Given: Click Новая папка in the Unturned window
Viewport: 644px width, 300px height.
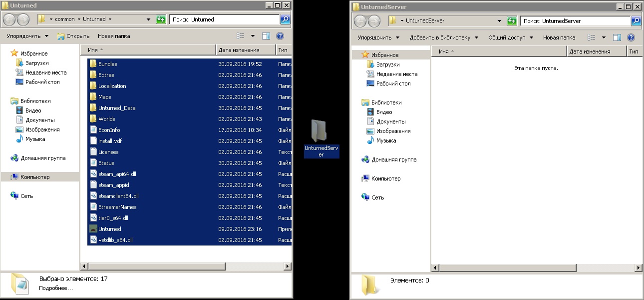Looking at the screenshot, I should 114,36.
